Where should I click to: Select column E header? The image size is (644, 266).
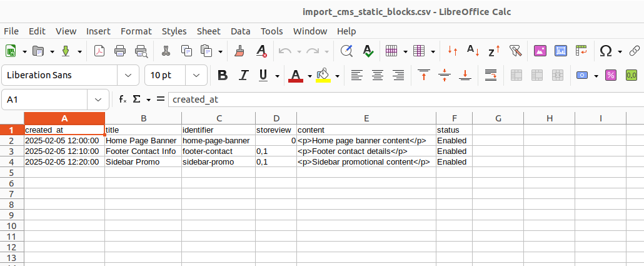coord(366,118)
